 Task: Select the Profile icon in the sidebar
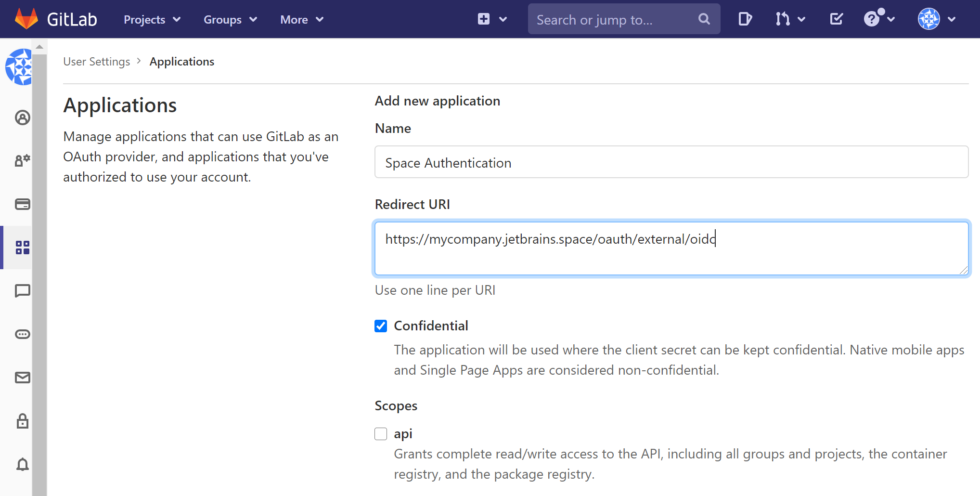point(22,117)
